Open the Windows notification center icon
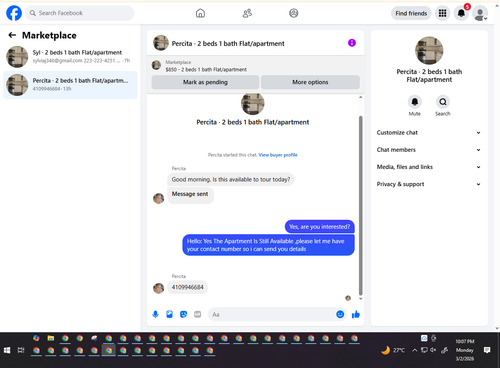This screenshot has height=368, width=500. point(487,350)
